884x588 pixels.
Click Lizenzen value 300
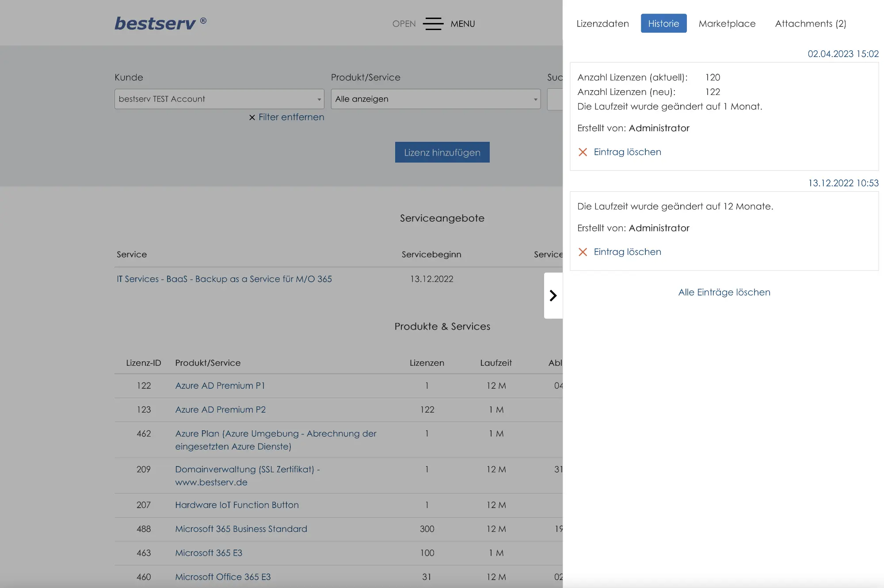tap(427, 529)
